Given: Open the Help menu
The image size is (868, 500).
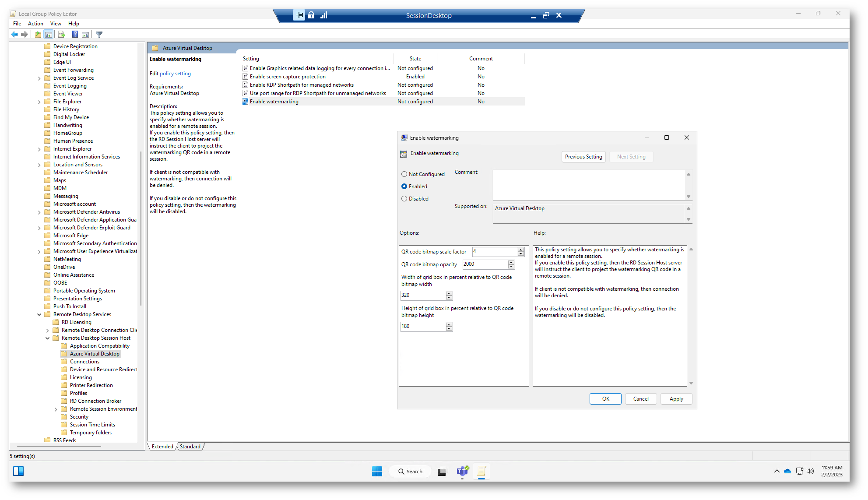Looking at the screenshot, I should [74, 24].
